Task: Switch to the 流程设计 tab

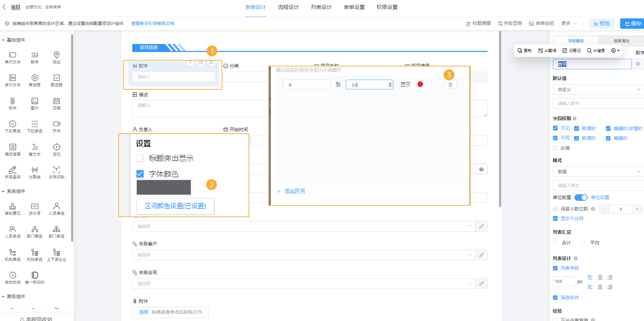Action: 288,7
